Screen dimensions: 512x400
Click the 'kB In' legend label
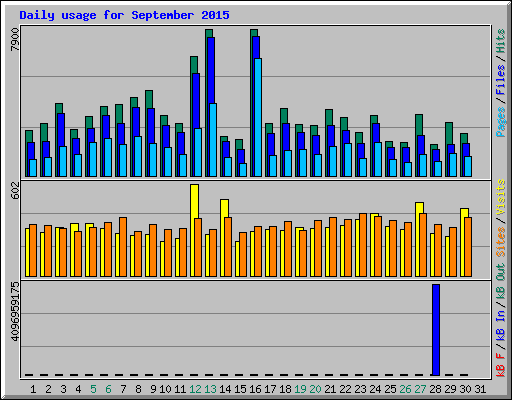[x=500, y=326]
